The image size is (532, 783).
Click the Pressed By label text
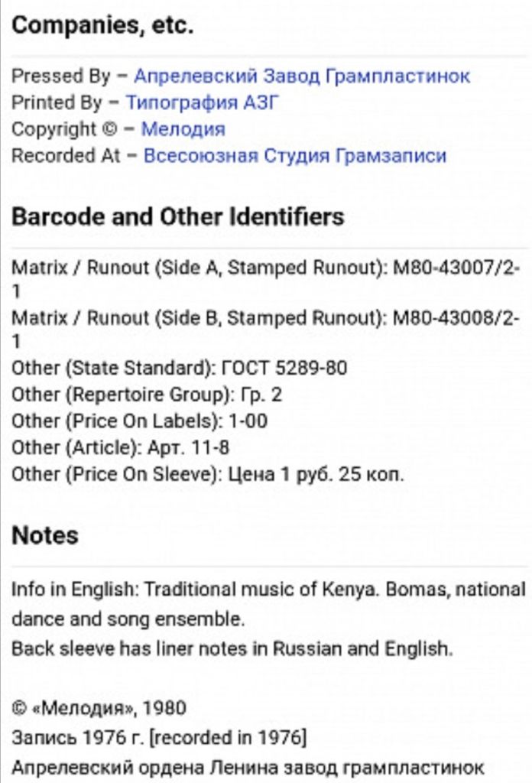tap(61, 76)
